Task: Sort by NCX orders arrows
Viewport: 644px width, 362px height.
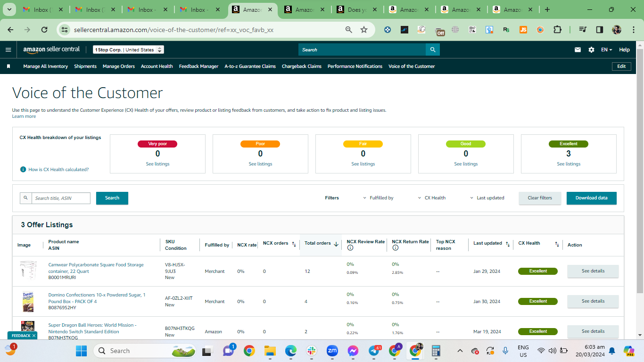Action: (x=294, y=244)
